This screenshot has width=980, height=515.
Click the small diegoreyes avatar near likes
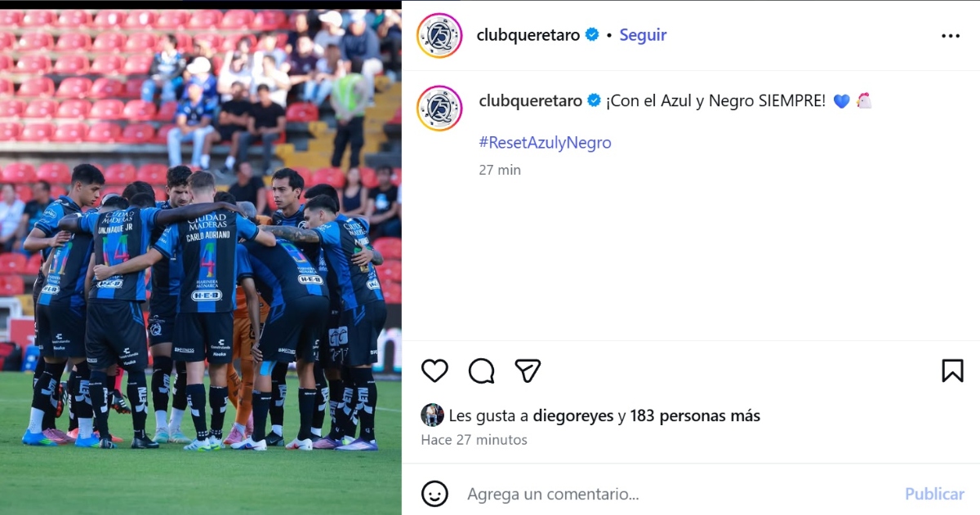pyautogui.click(x=432, y=415)
